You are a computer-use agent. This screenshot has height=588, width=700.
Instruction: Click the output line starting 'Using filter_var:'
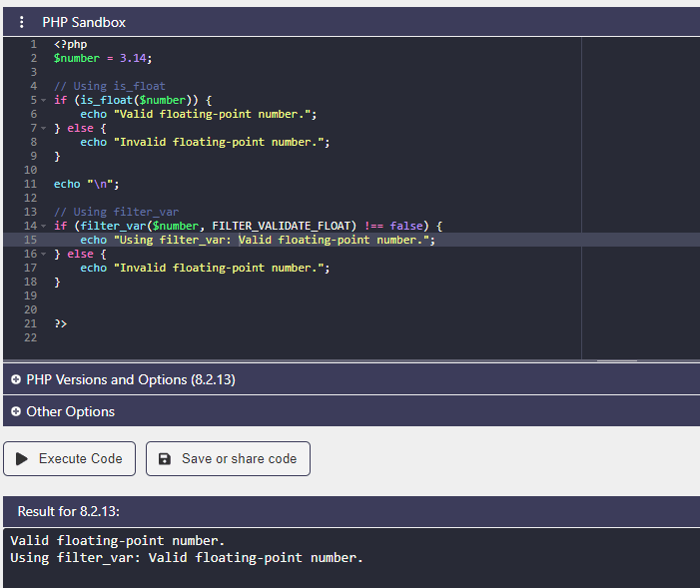click(187, 558)
